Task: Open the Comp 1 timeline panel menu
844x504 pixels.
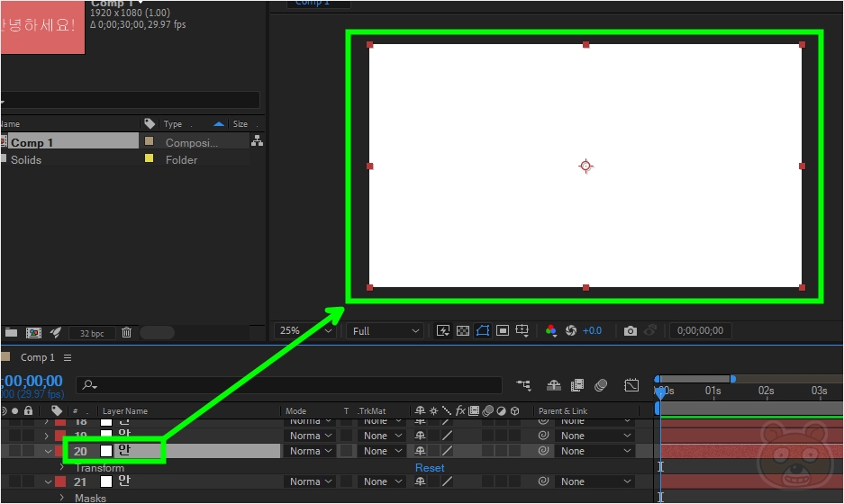Action: tap(68, 357)
